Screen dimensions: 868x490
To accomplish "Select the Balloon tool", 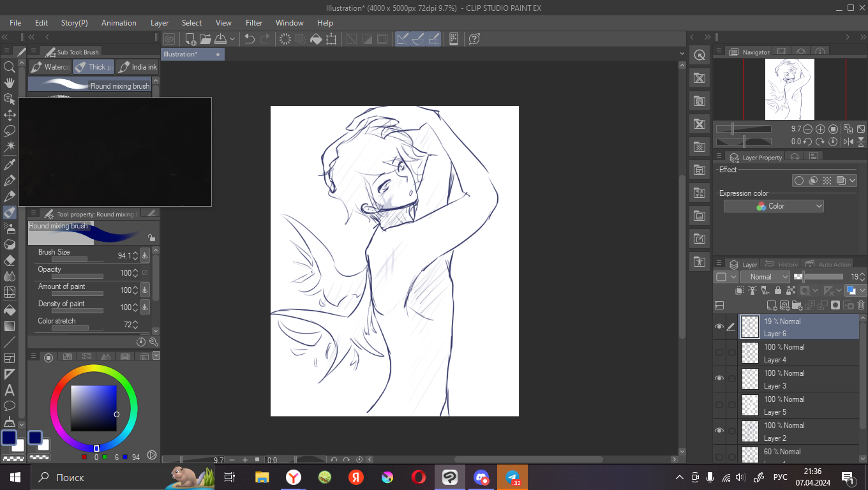I will pyautogui.click(x=10, y=406).
